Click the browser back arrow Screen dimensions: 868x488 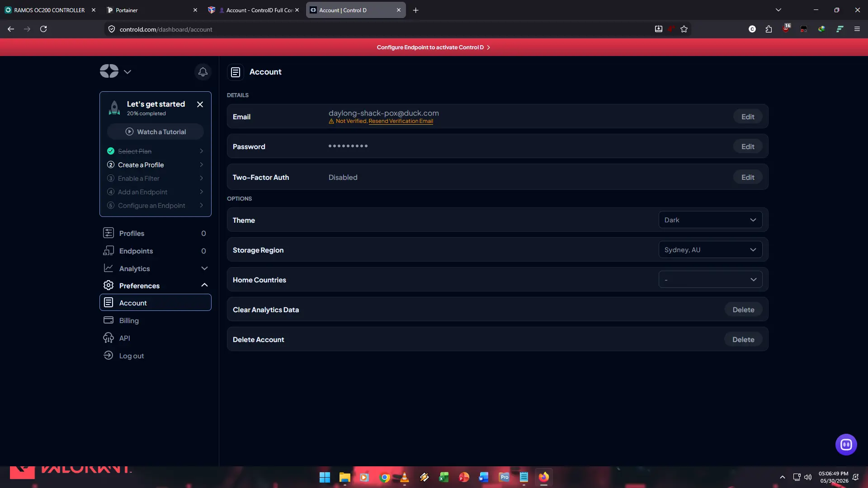(11, 29)
